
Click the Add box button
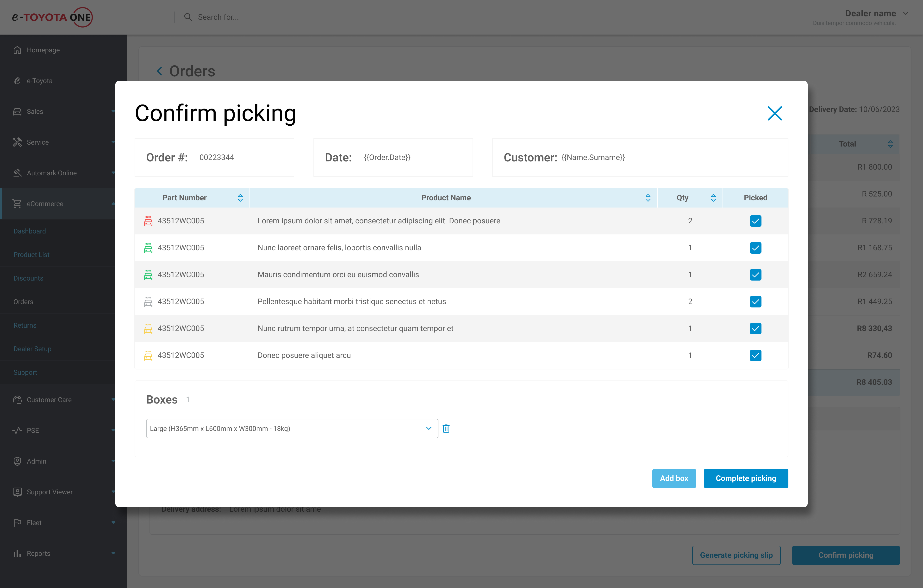[674, 478]
